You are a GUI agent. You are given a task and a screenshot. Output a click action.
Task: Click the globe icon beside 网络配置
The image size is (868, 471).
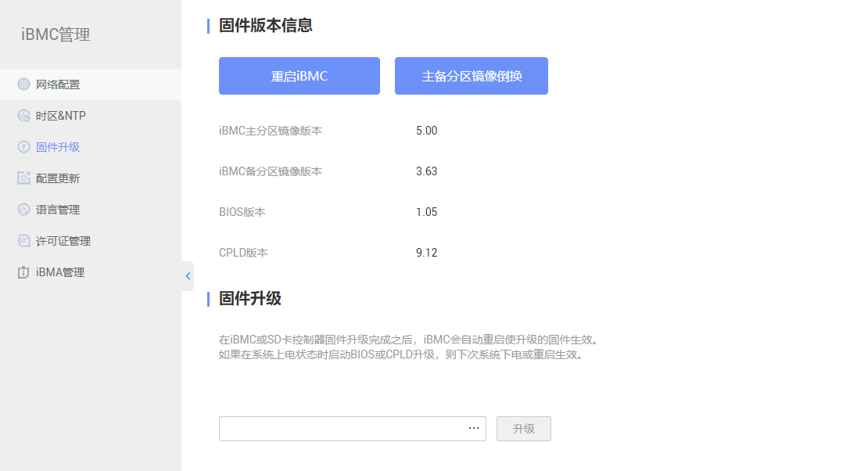(23, 84)
